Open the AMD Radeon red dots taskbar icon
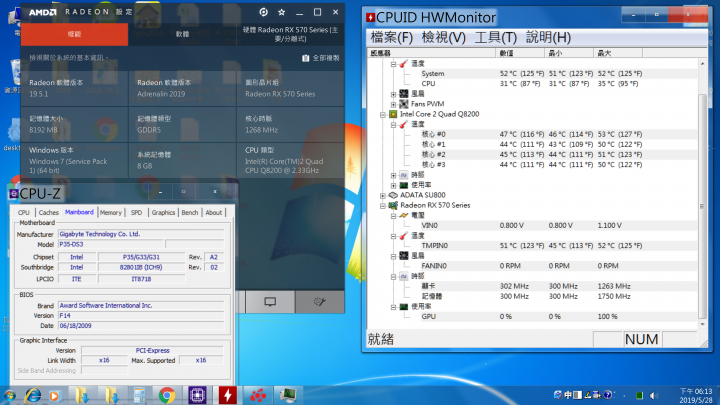 258,395
